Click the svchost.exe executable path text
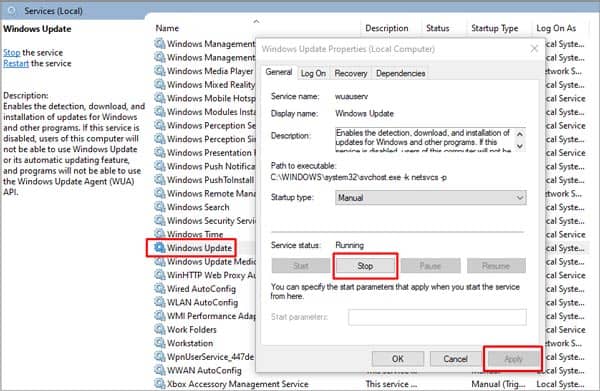 click(x=359, y=177)
